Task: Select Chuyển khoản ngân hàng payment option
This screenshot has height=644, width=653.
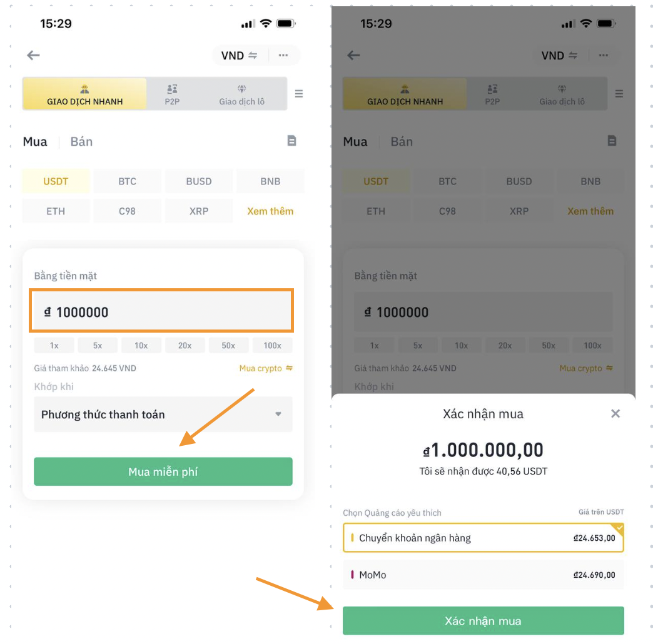Action: (483, 538)
